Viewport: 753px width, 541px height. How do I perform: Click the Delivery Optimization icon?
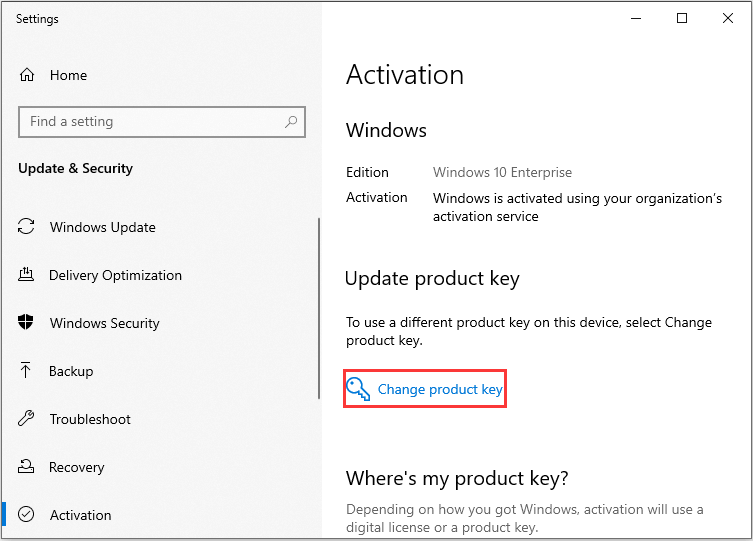[27, 275]
